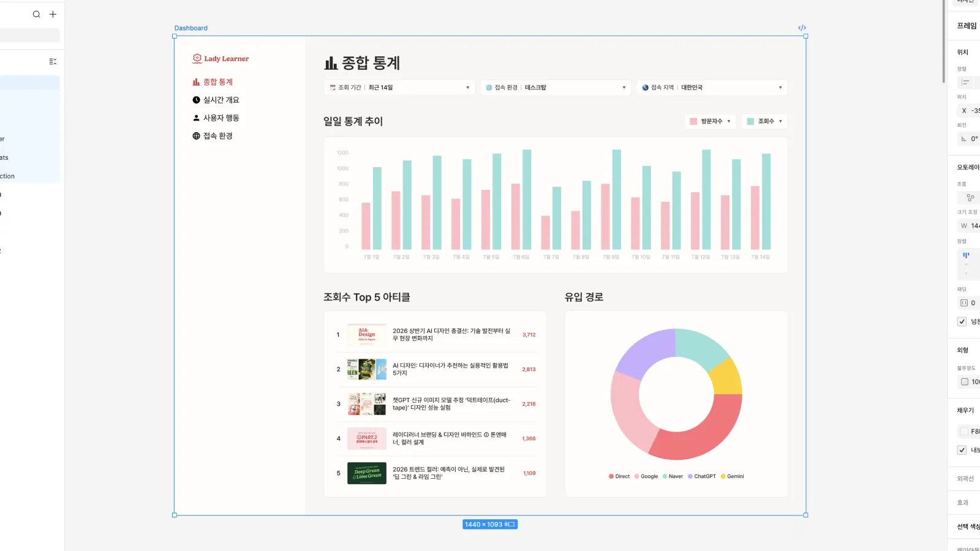The height and width of the screenshot is (551, 980).
Task: Click thumbnail of article ranked 2
Action: (367, 369)
